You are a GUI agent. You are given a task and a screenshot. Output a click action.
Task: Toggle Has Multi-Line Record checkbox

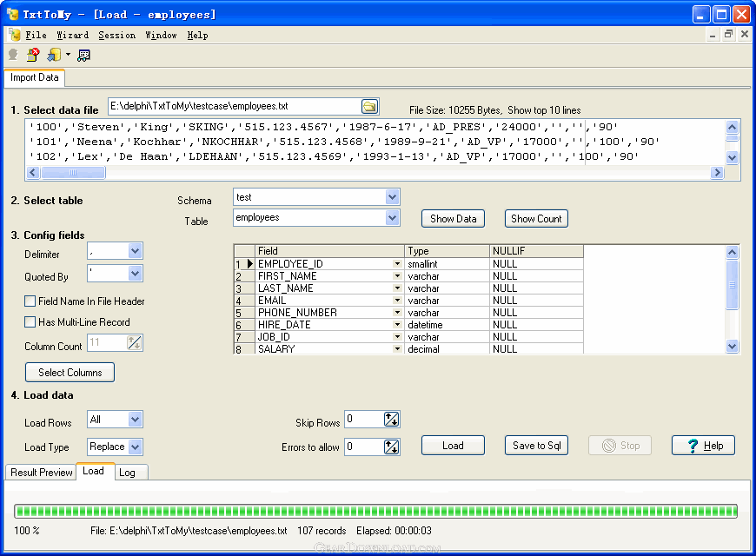coord(30,322)
